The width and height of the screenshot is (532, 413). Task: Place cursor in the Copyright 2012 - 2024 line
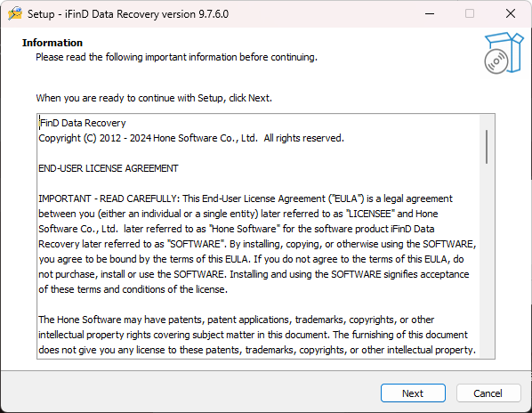(191, 138)
